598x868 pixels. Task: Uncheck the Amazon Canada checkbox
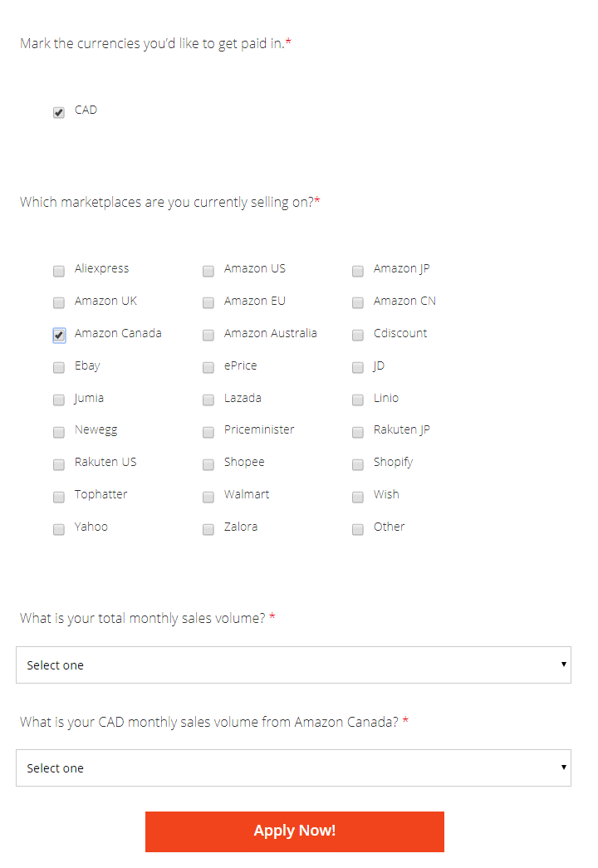pyautogui.click(x=58, y=335)
